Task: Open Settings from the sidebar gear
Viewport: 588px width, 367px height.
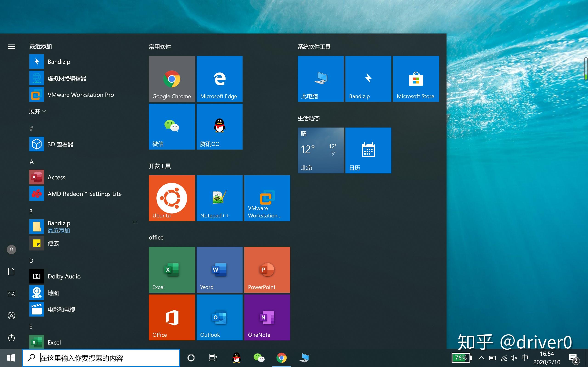Action: (11, 315)
